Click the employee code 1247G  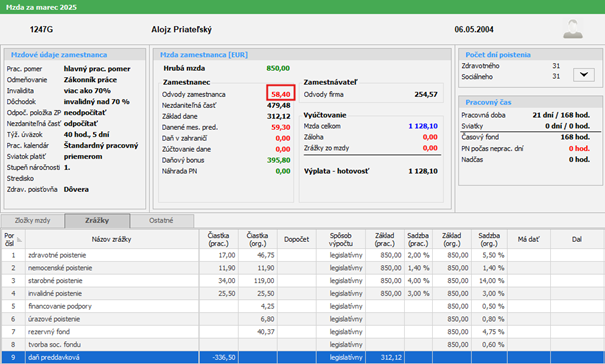41,29
